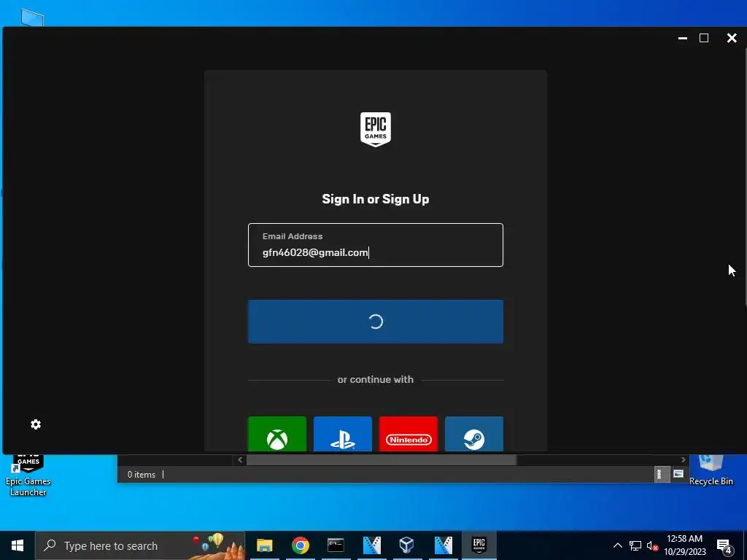The width and height of the screenshot is (747, 560).
Task: Click '0 items' status text
Action: coord(142,474)
